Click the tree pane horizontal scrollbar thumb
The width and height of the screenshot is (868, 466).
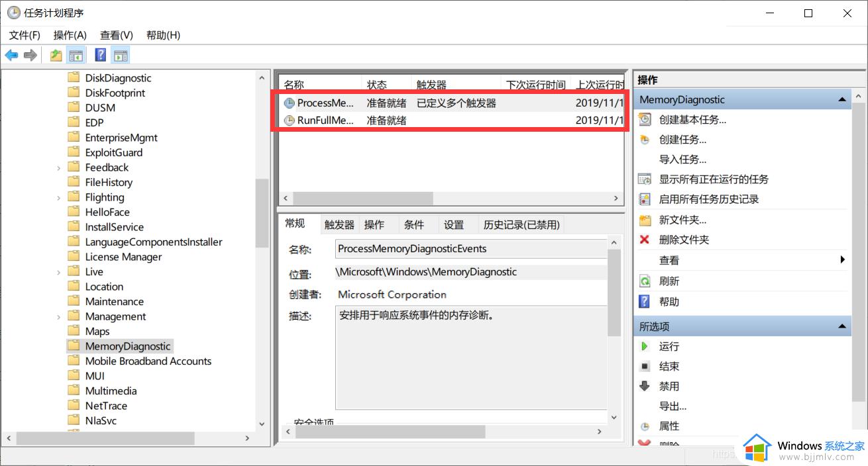click(x=105, y=438)
